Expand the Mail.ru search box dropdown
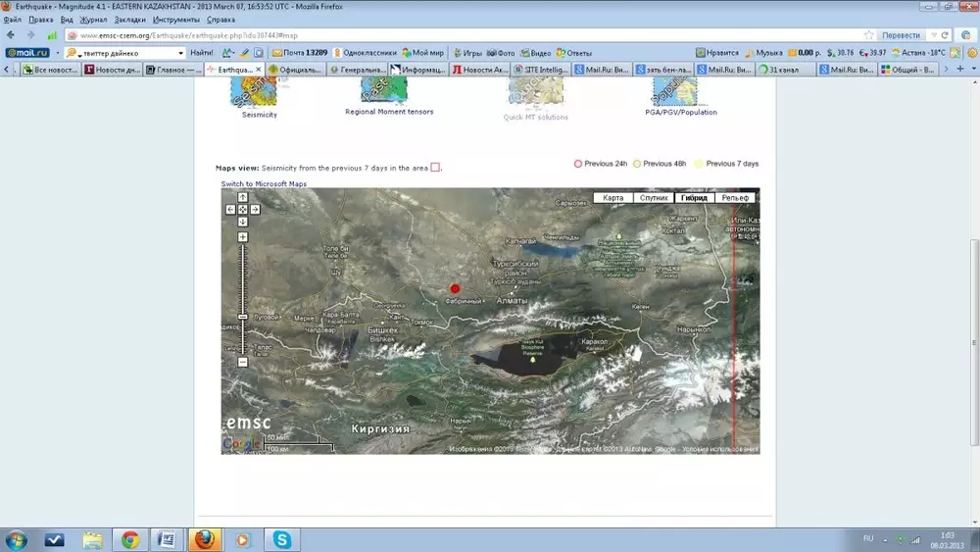The image size is (980, 552). 180,53
